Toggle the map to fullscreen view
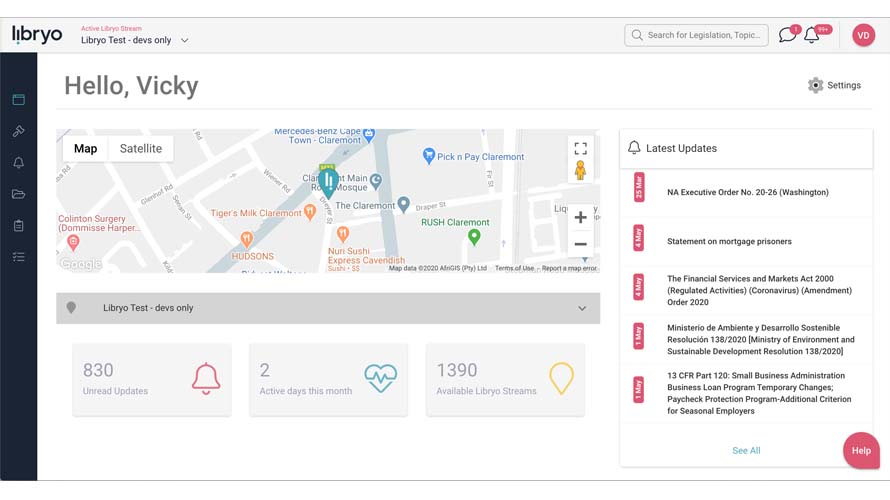 (580, 148)
